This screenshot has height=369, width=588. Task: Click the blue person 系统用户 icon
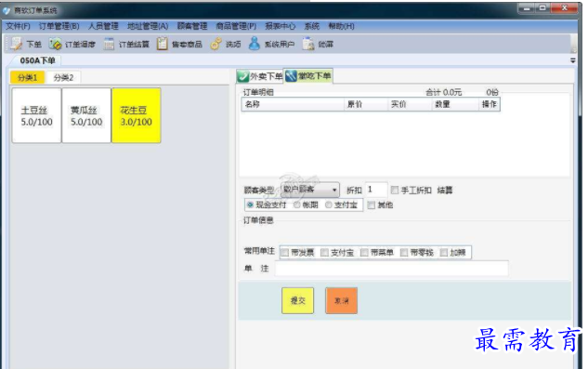coord(255,44)
